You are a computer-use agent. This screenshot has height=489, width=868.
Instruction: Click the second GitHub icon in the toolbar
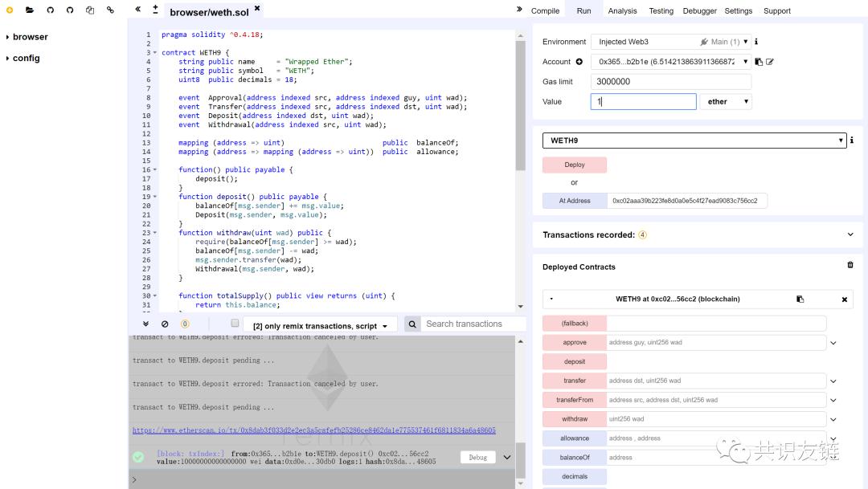click(x=70, y=10)
